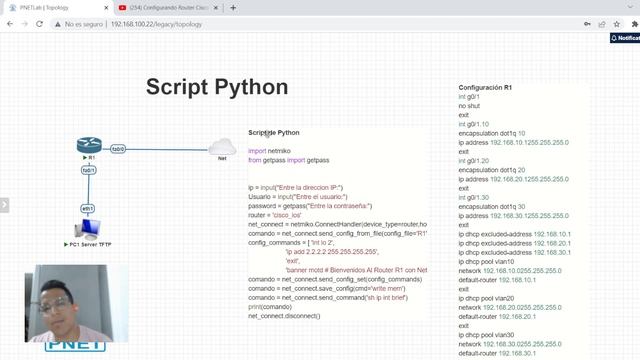Click the 'net_connect.disconnect()' line
The image size is (640, 360).
[284, 316]
